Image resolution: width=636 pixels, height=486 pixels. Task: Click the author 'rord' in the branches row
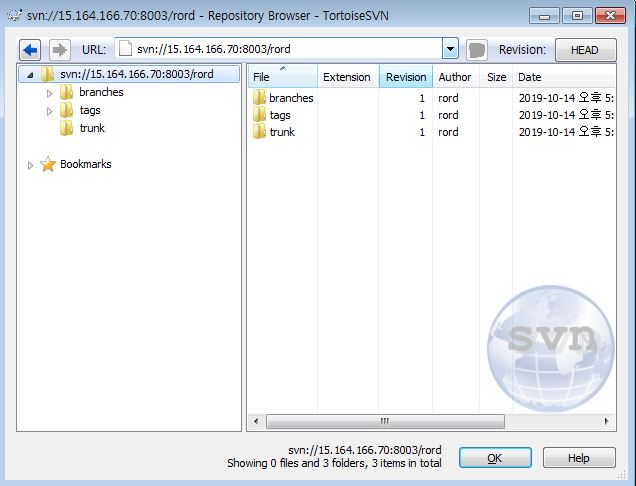pyautogui.click(x=448, y=98)
